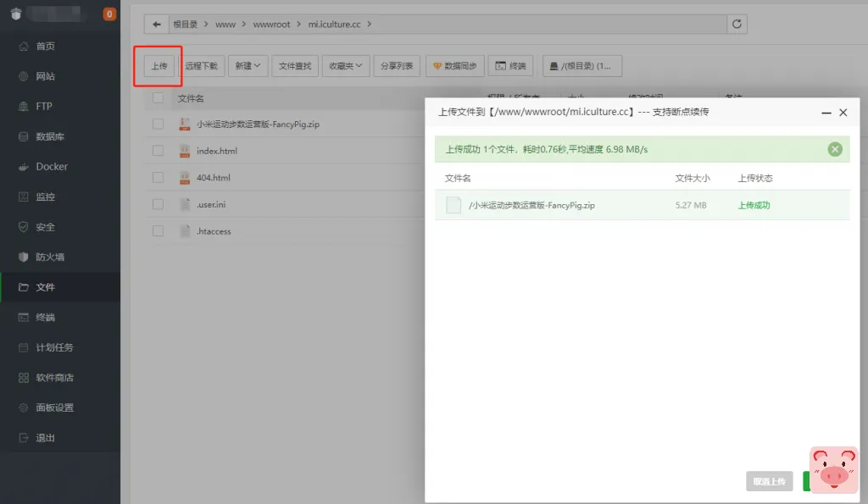Click the 数据同步 data sync button
Screen dimensions: 868x504
click(x=455, y=66)
